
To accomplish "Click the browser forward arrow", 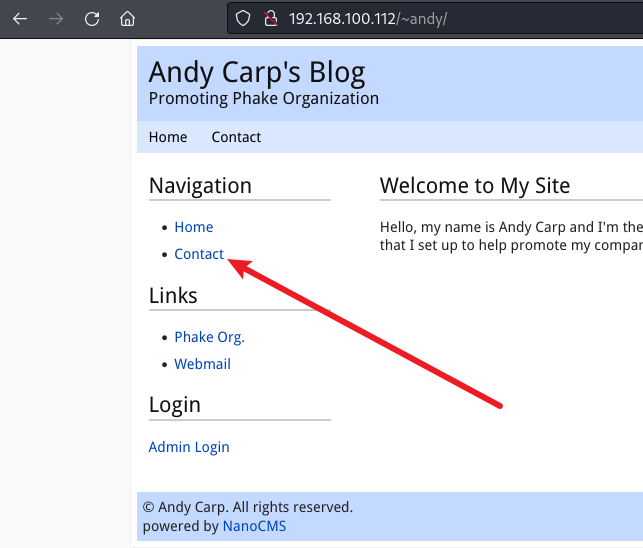I will coord(56,19).
